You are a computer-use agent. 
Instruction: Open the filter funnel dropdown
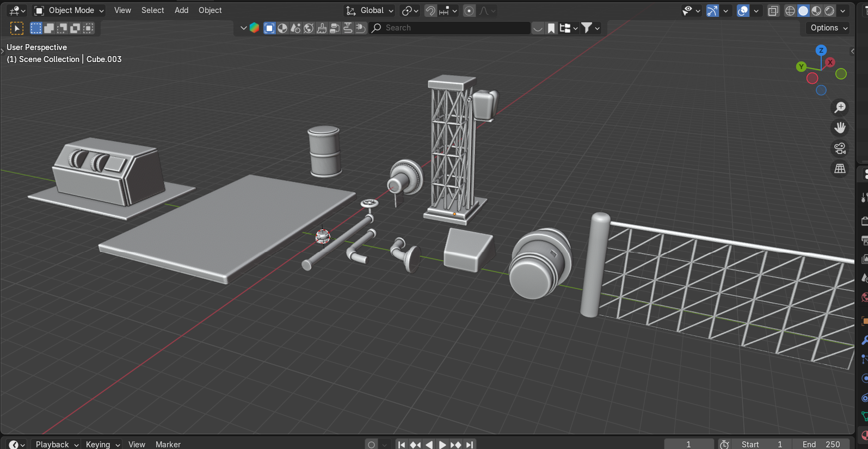click(590, 28)
